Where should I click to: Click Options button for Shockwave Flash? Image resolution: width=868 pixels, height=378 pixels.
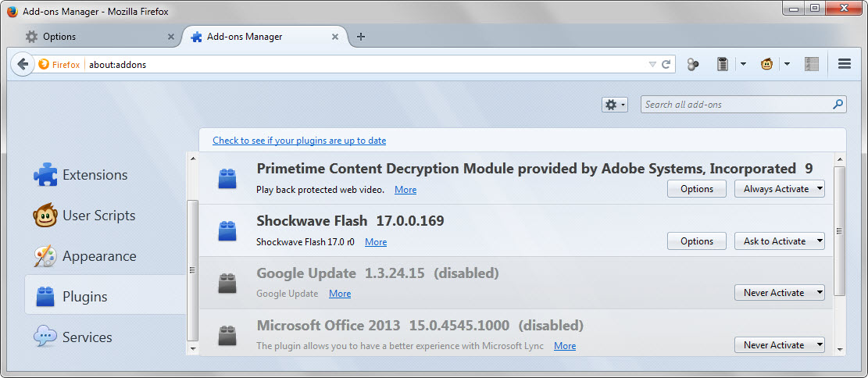pyautogui.click(x=697, y=241)
